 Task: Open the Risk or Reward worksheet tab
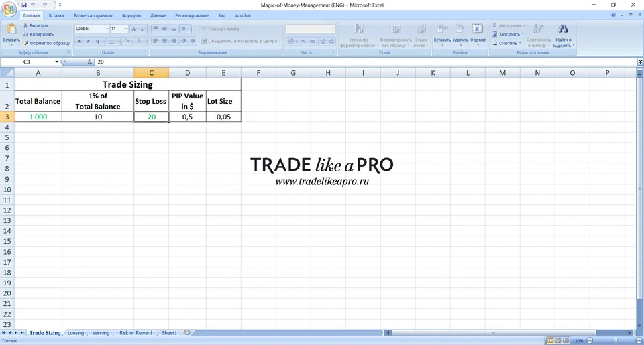pyautogui.click(x=136, y=333)
